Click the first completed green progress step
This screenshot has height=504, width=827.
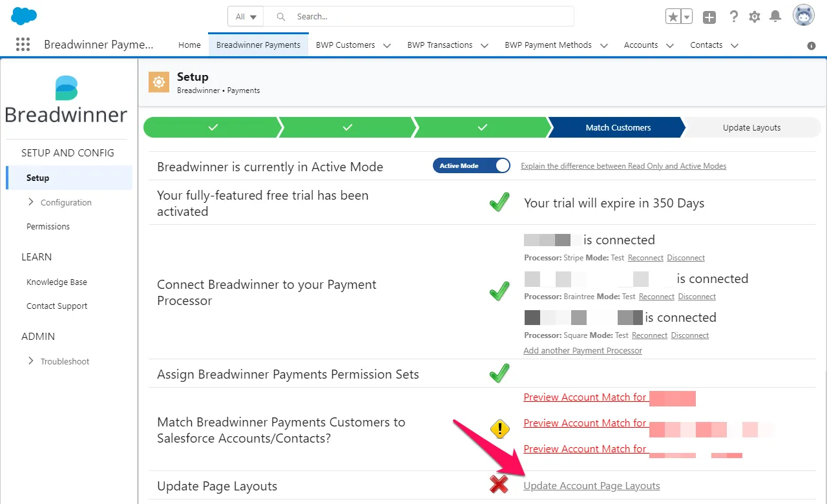click(x=213, y=128)
